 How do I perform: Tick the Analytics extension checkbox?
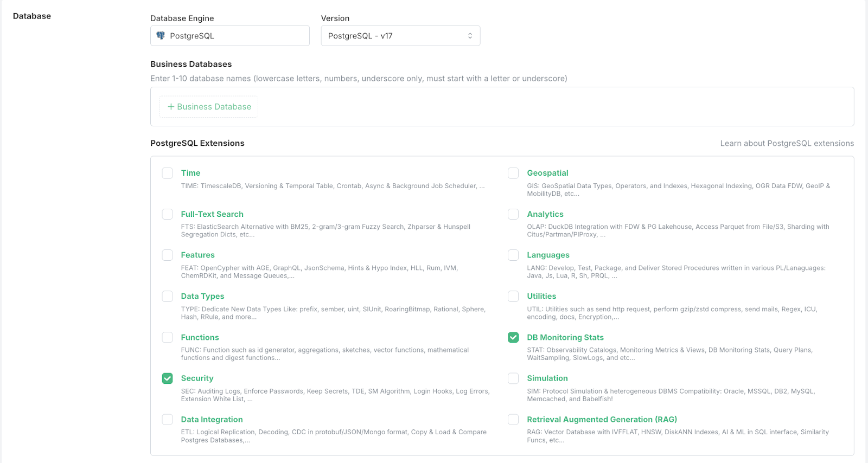coord(513,214)
